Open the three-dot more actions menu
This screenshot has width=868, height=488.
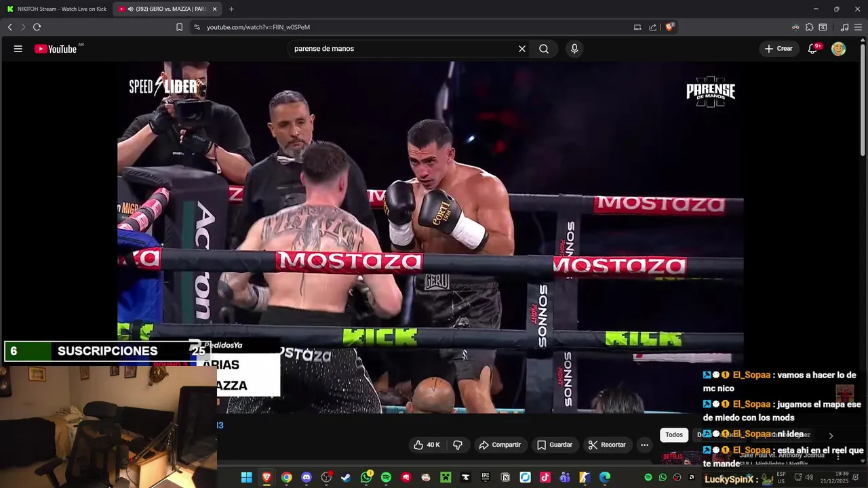click(x=644, y=445)
